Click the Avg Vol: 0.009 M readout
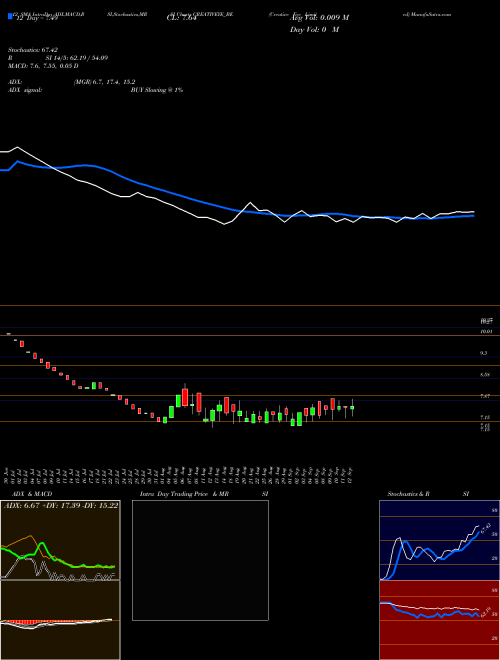500x660 pixels. tap(319, 18)
